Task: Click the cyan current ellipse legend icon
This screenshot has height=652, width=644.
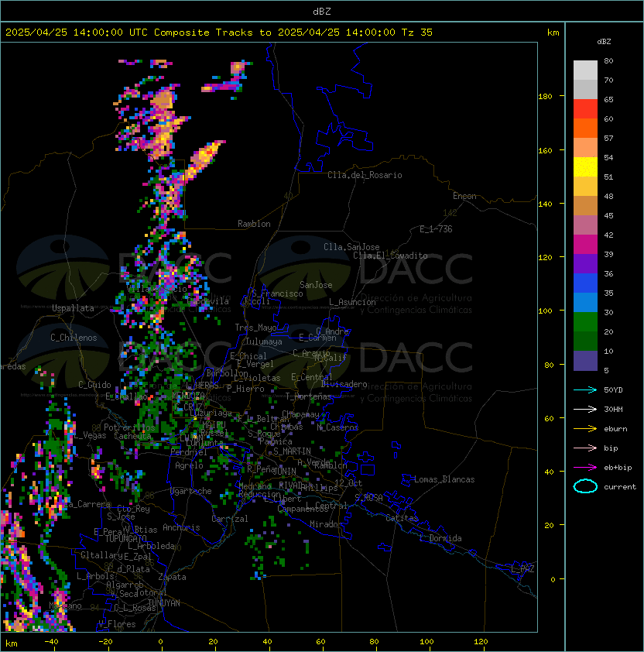Action: pyautogui.click(x=585, y=486)
